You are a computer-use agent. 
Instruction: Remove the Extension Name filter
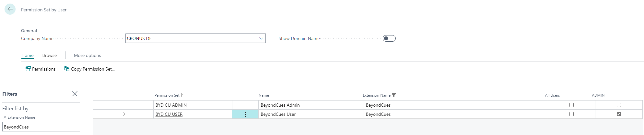[5, 117]
